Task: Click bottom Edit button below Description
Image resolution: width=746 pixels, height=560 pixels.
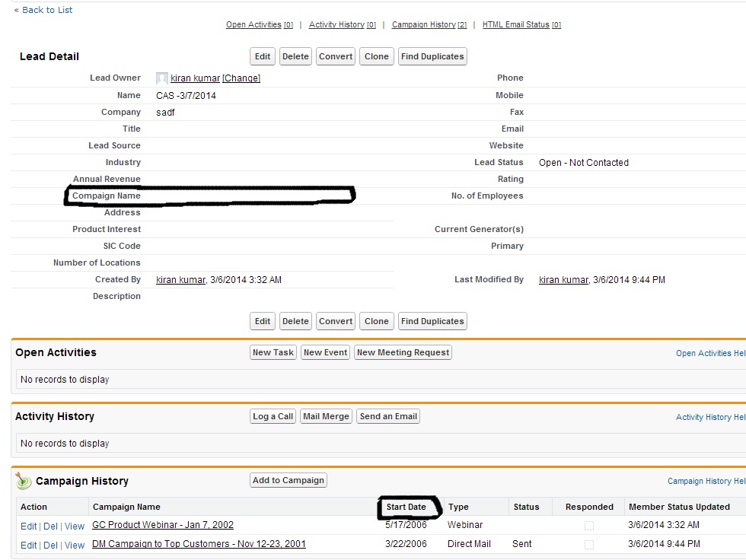Action: point(263,321)
